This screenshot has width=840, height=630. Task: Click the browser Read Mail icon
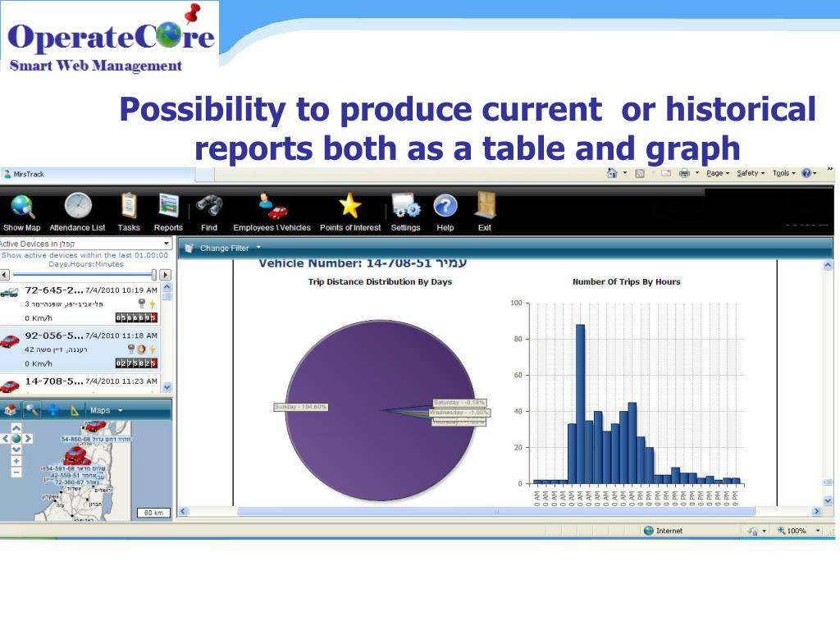tap(666, 173)
